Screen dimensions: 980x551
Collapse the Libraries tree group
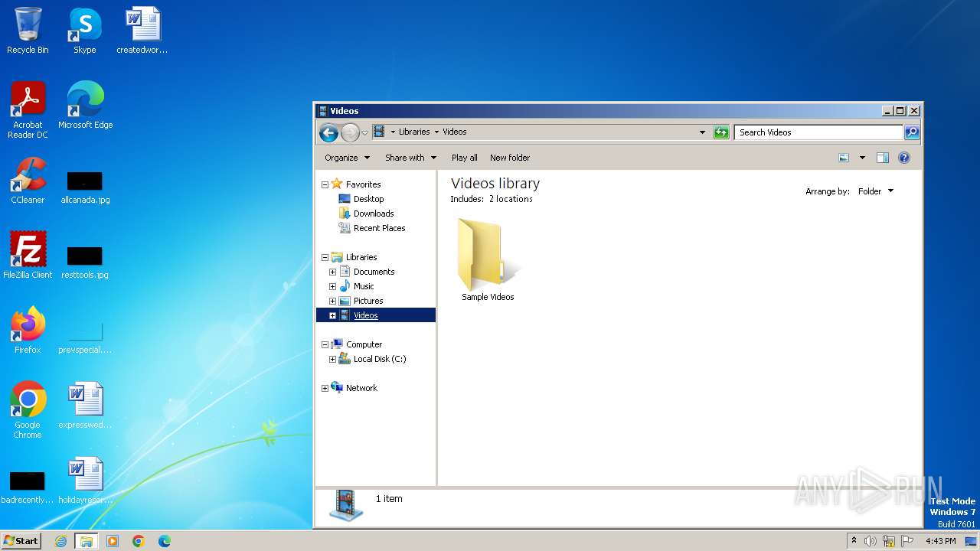[x=325, y=257]
